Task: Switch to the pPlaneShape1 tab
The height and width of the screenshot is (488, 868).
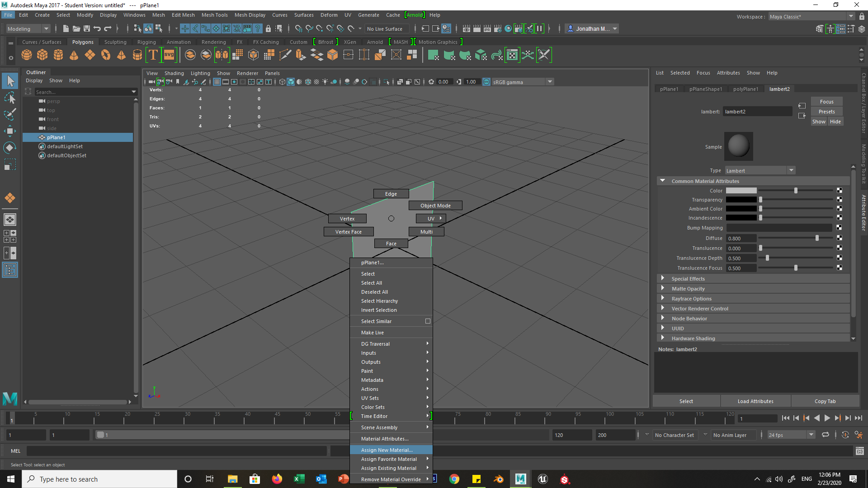Action: pyautogui.click(x=705, y=89)
